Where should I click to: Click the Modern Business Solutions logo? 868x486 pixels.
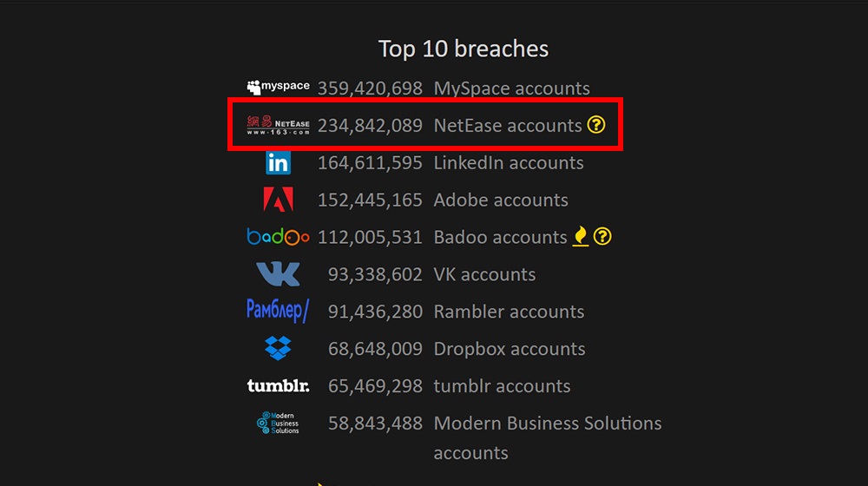coord(278,423)
